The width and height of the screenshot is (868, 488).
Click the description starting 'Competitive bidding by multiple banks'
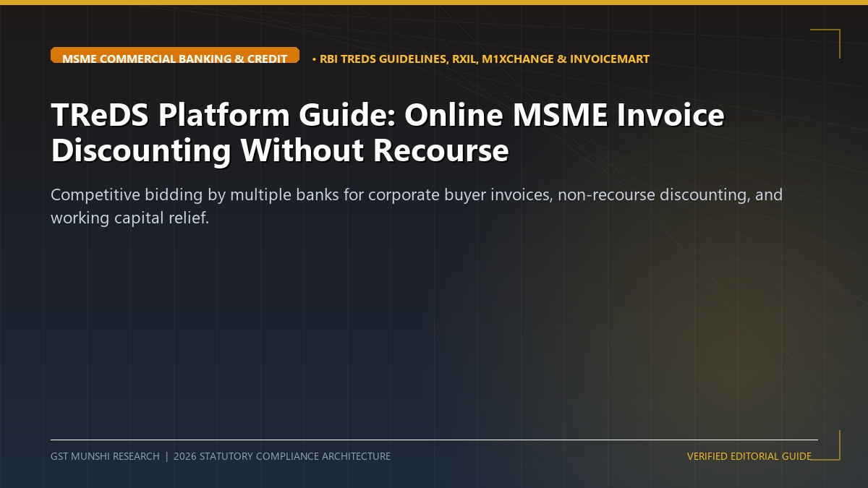point(417,206)
